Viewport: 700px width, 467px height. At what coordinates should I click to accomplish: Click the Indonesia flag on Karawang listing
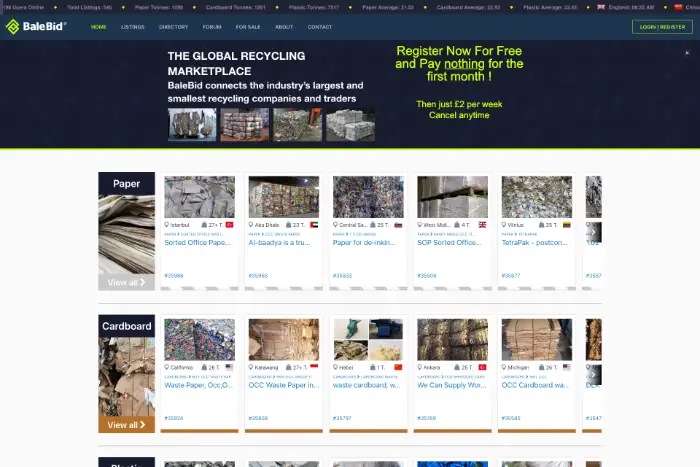[314, 367]
